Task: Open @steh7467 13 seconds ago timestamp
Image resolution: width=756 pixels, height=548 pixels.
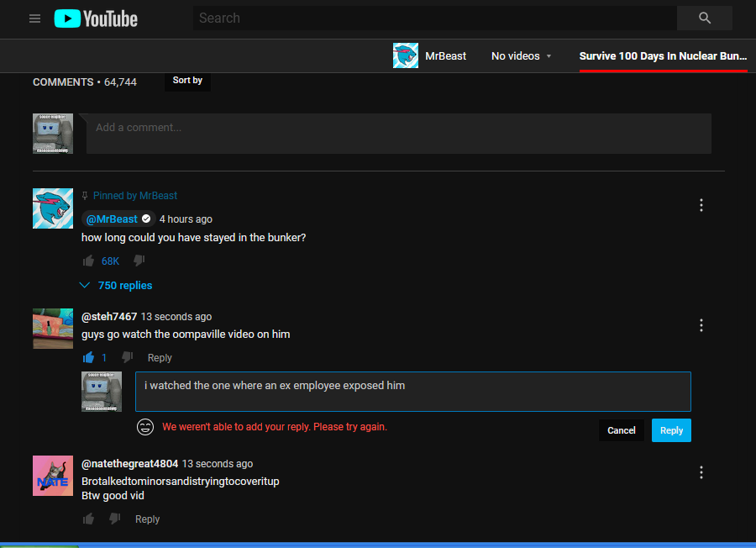Action: [x=176, y=317]
